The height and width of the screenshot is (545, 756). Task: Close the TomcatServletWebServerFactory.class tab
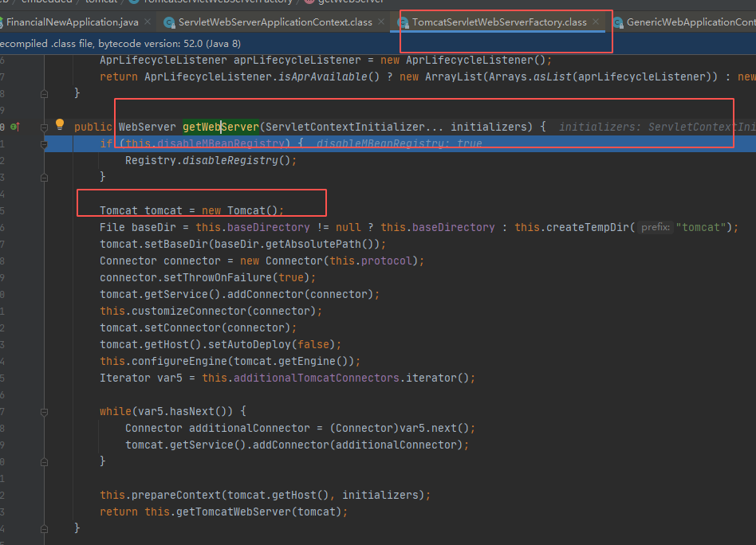click(x=596, y=22)
